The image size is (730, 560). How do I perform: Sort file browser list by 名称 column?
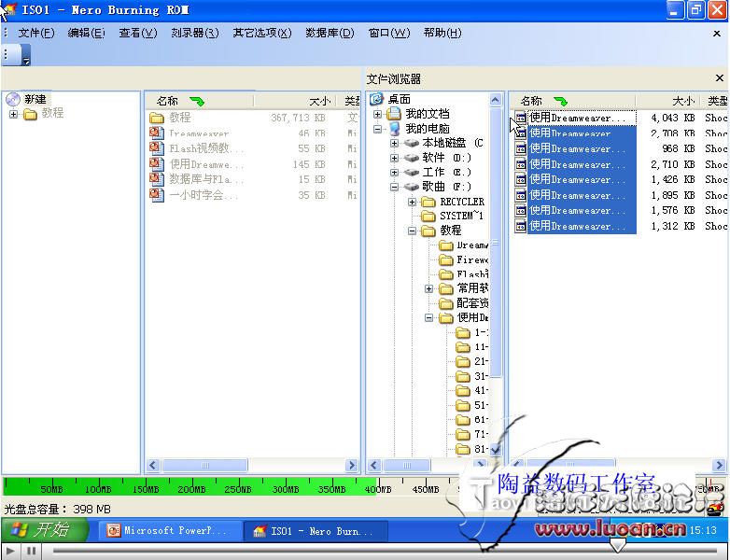point(572,101)
